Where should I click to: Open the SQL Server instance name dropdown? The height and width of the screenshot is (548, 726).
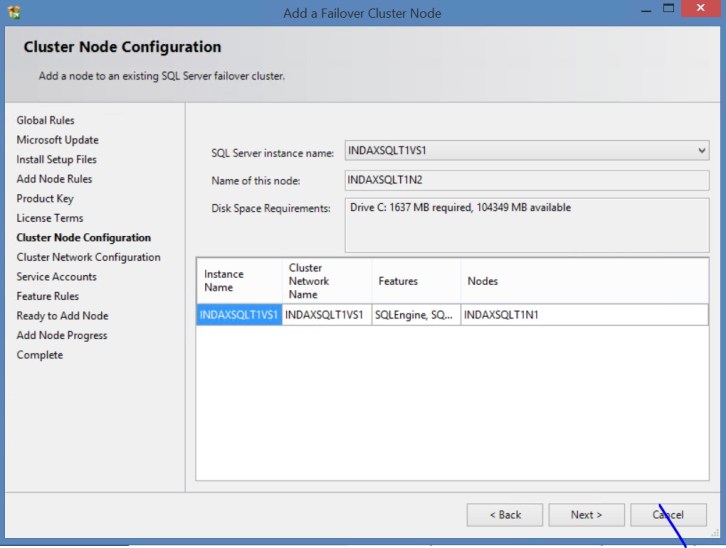(527, 151)
